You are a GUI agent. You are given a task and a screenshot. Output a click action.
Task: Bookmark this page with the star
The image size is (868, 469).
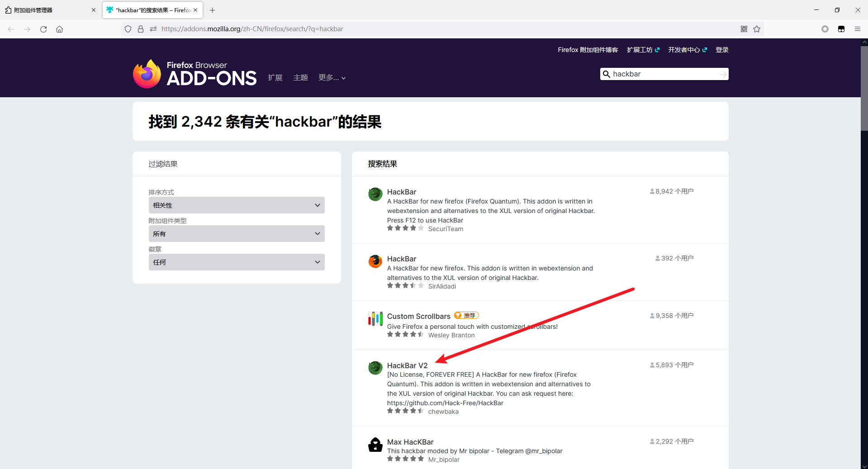pos(757,29)
